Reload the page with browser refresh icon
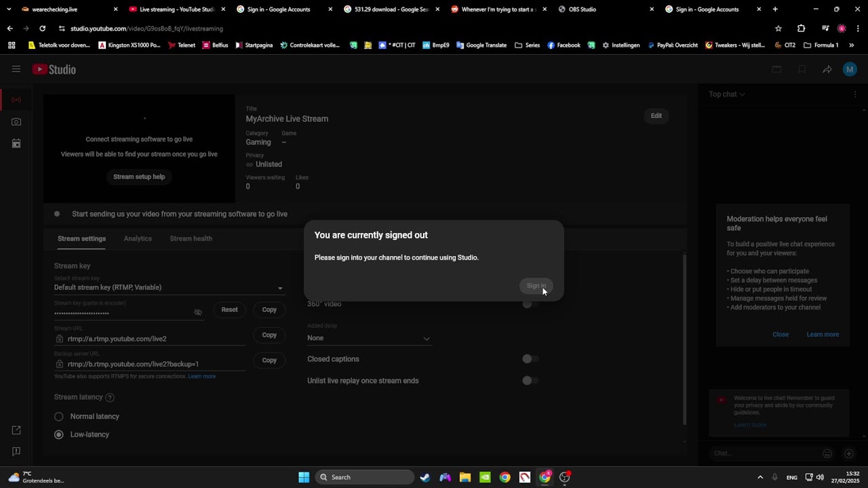The width and height of the screenshot is (868, 488). (x=42, y=28)
